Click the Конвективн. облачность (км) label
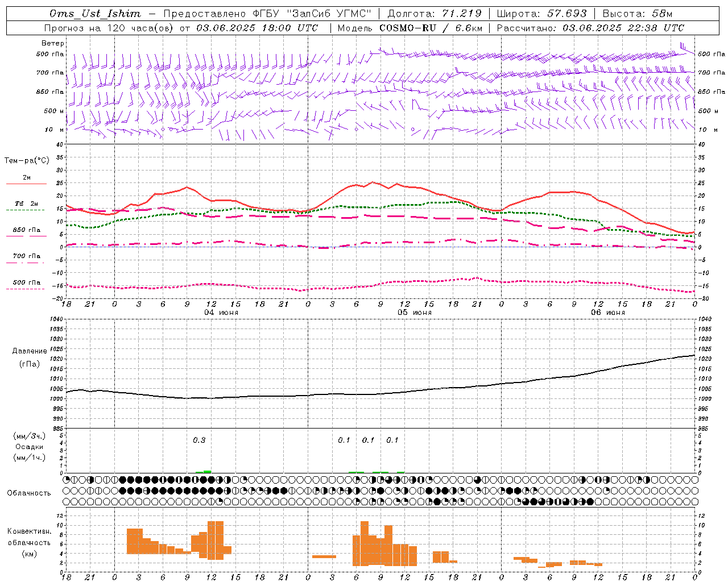The height and width of the screenshot is (582, 728). [x=29, y=542]
